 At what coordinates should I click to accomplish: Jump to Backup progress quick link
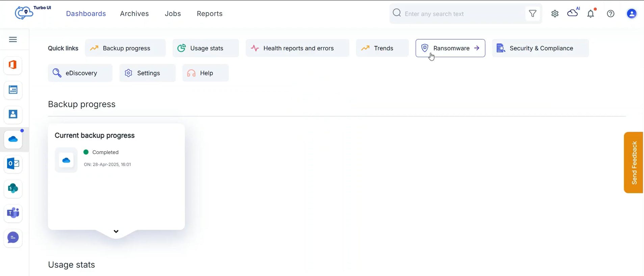click(125, 48)
